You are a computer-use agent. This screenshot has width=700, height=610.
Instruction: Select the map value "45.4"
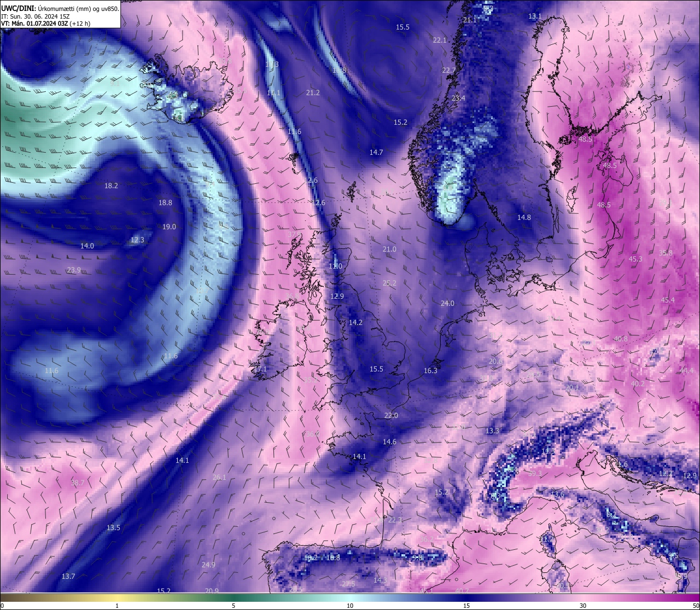pos(668,300)
